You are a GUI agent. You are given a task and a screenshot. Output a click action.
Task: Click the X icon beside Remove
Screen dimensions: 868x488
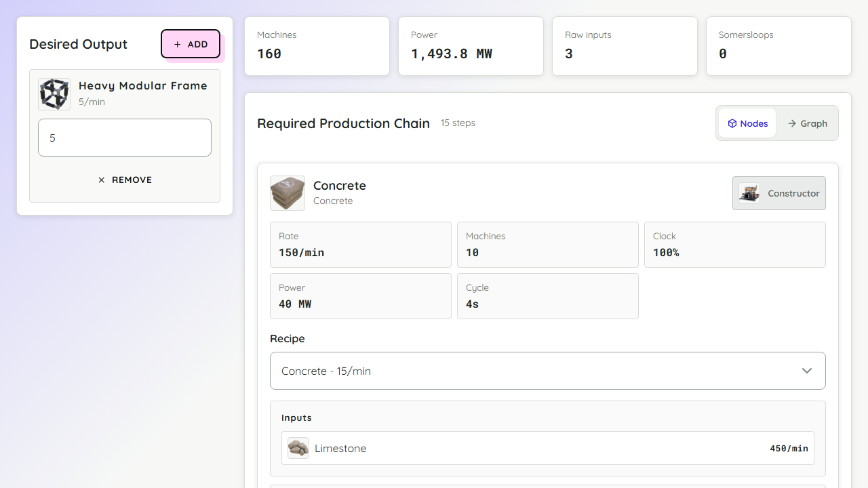(x=102, y=180)
